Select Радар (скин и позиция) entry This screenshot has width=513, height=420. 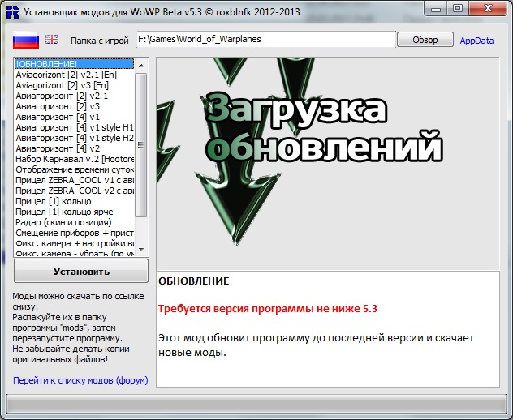(74, 222)
